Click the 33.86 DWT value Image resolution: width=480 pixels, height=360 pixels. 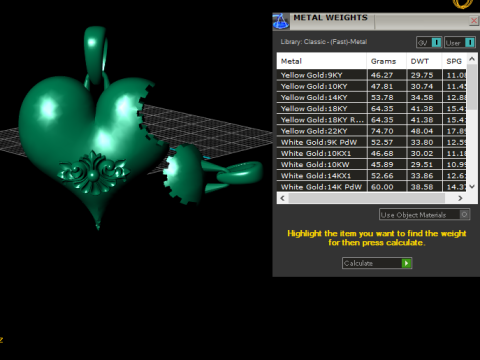(422, 176)
